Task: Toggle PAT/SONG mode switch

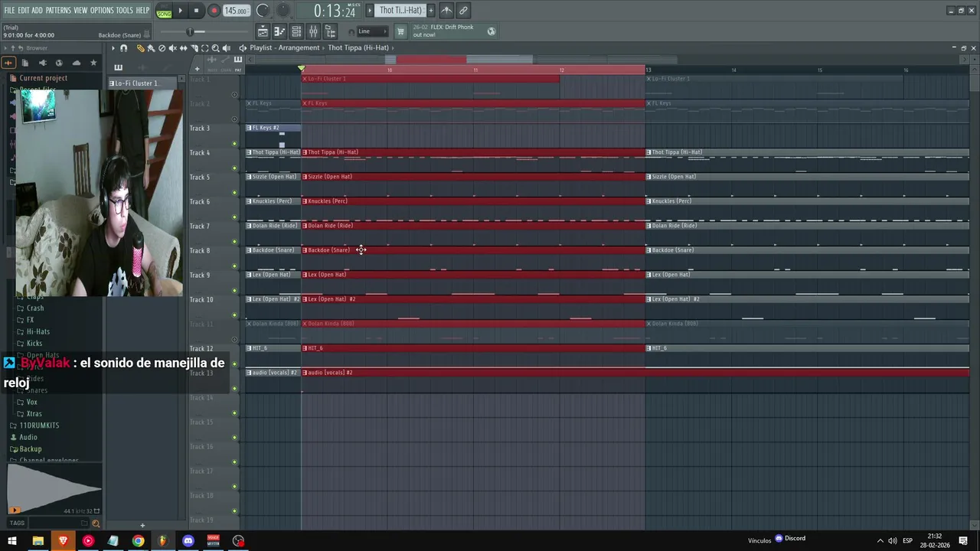Action: (x=164, y=11)
